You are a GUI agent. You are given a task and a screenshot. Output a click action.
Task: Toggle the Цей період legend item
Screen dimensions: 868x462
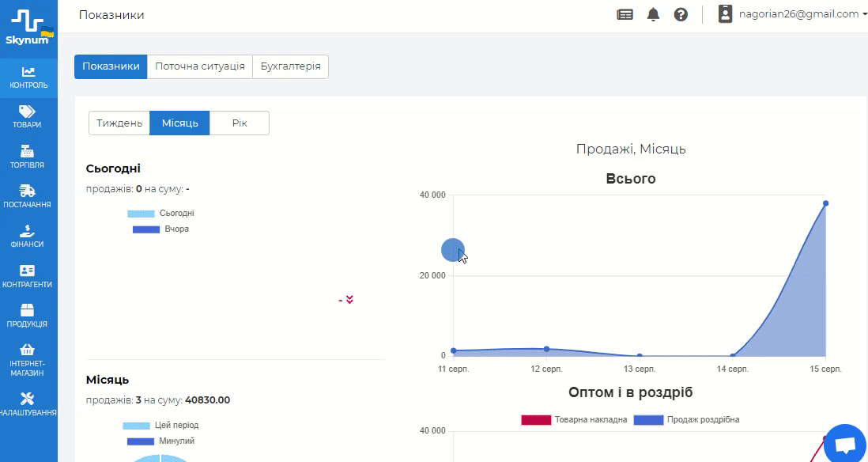pos(160,426)
